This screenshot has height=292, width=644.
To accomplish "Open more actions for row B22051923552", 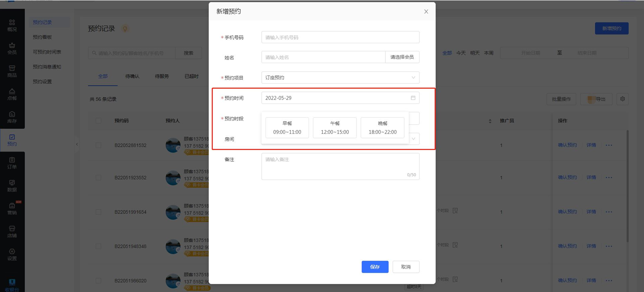I will 609,178.
